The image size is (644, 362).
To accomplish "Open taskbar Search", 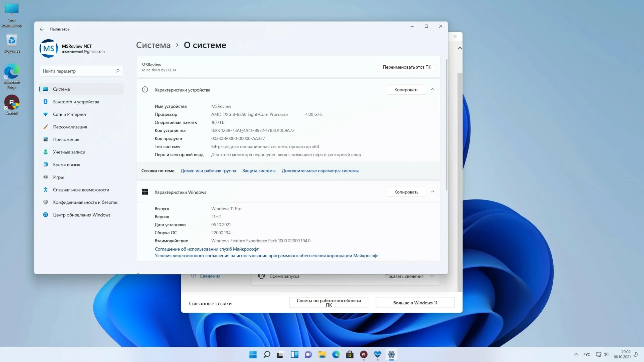I will (x=267, y=354).
